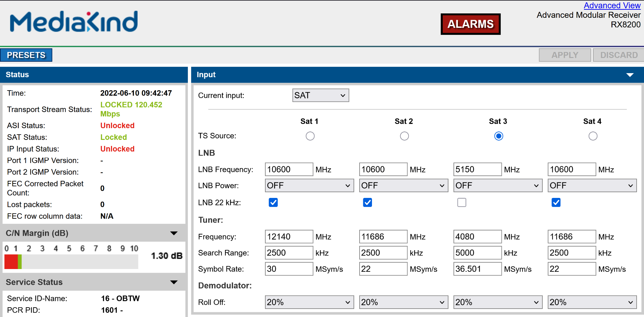Open the ALARMS page
644x317 pixels.
coord(470,24)
